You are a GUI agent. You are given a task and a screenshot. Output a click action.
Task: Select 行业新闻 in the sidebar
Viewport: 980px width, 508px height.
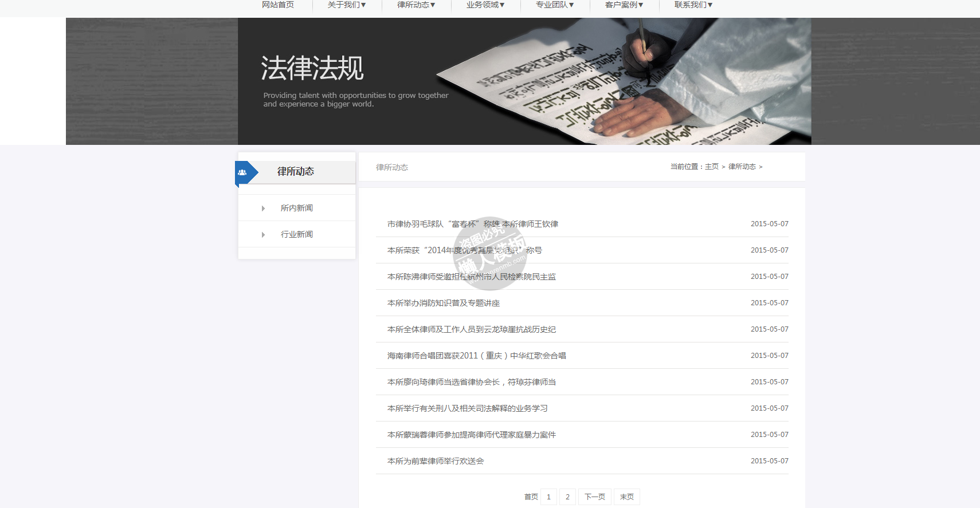click(297, 235)
